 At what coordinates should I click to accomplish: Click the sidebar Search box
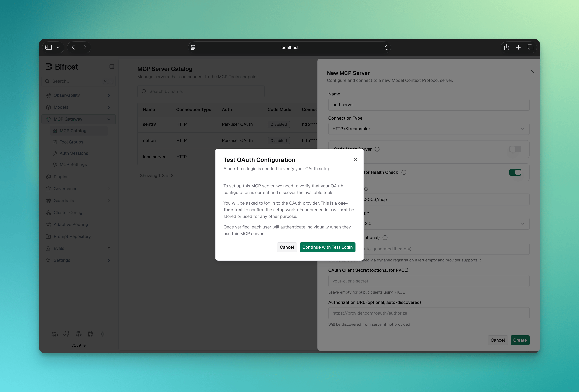(79, 81)
